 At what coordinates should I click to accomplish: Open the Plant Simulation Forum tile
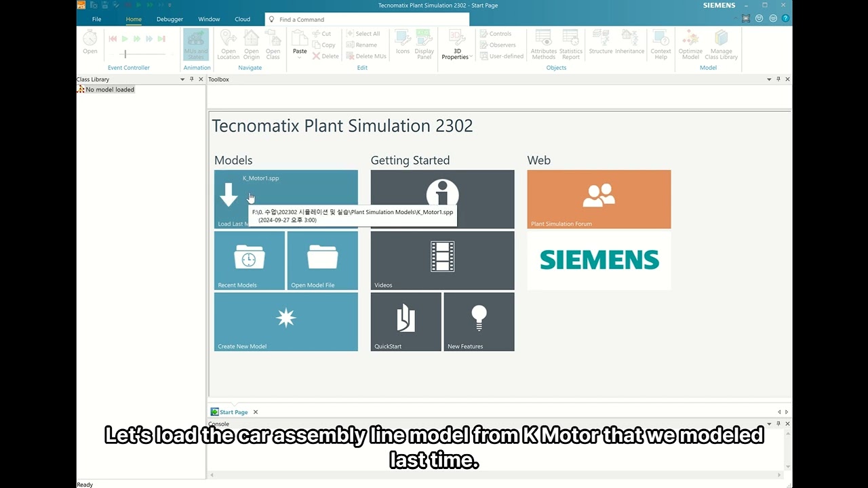tap(599, 199)
